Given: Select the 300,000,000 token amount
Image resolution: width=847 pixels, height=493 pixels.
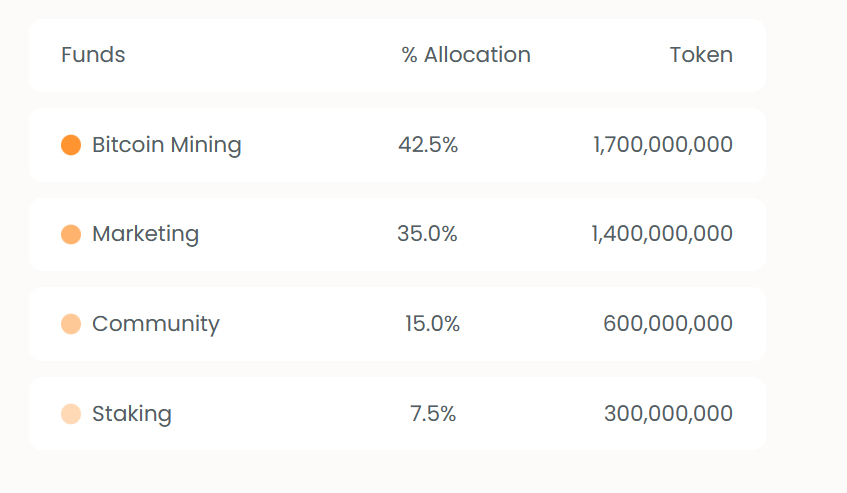Looking at the screenshot, I should point(668,414).
